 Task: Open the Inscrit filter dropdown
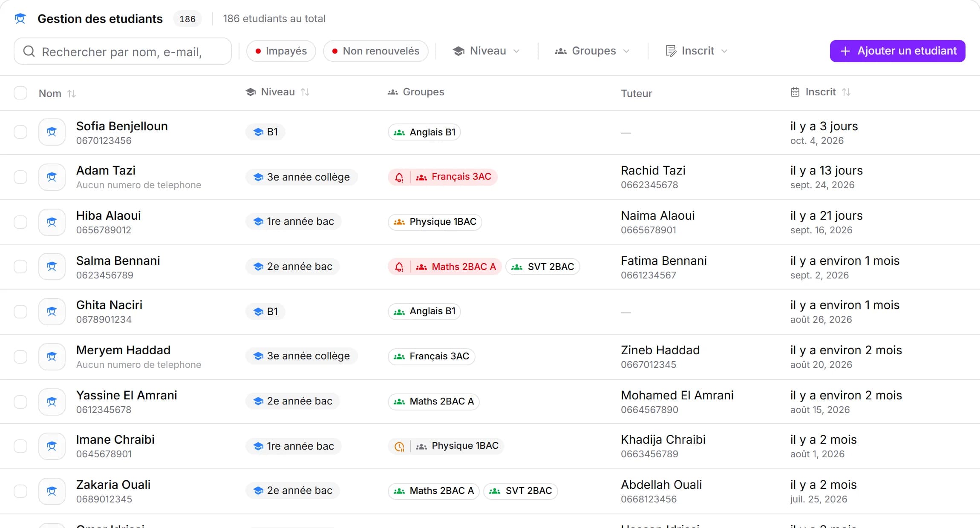coord(697,51)
